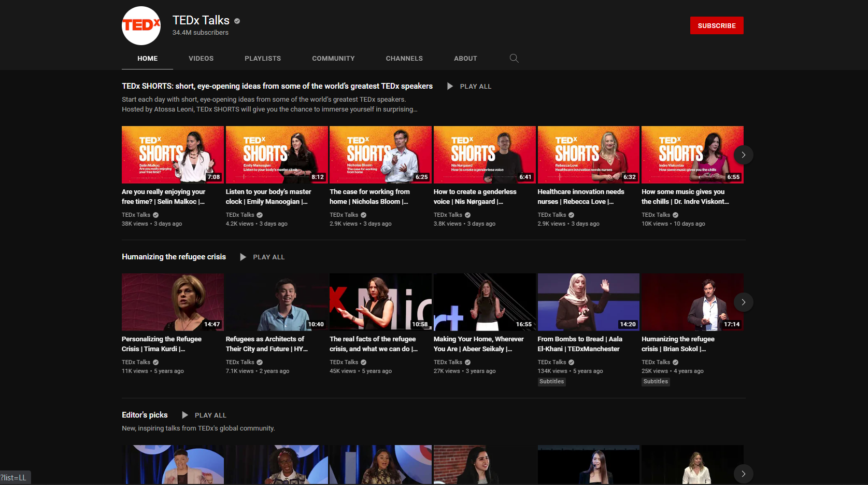This screenshot has height=485, width=868.
Task: Open the CHANNELS tab
Action: [x=404, y=58]
